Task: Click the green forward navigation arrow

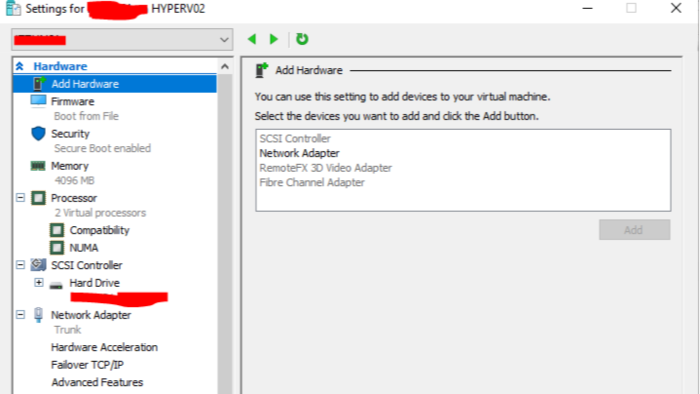Action: click(x=274, y=39)
